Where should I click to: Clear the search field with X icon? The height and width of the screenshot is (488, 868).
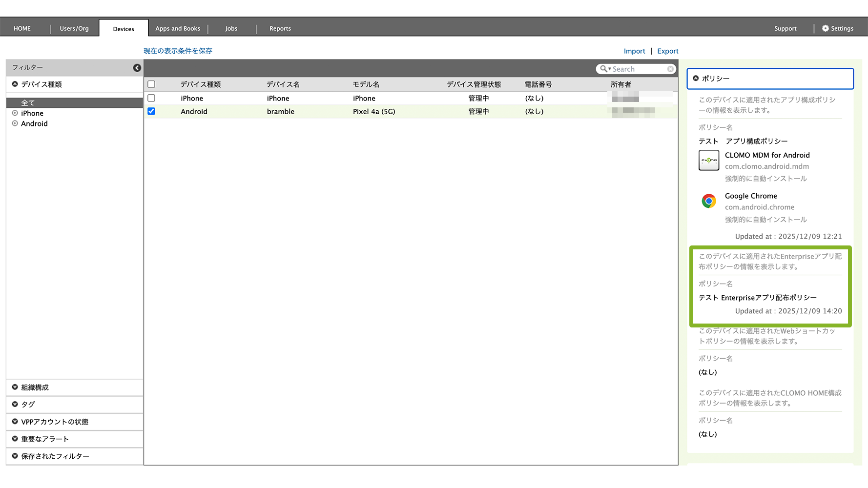point(670,69)
